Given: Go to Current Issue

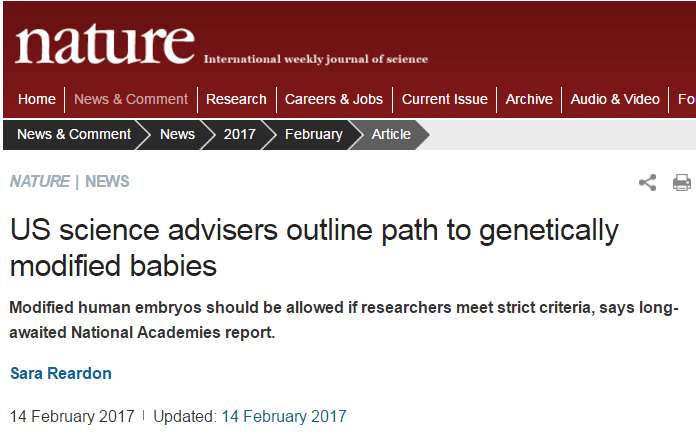Looking at the screenshot, I should (445, 99).
